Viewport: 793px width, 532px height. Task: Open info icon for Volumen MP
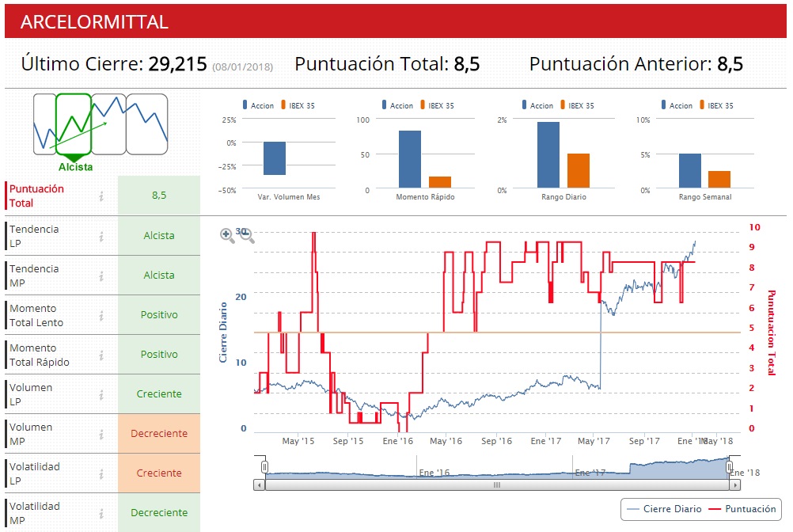pos(101,434)
